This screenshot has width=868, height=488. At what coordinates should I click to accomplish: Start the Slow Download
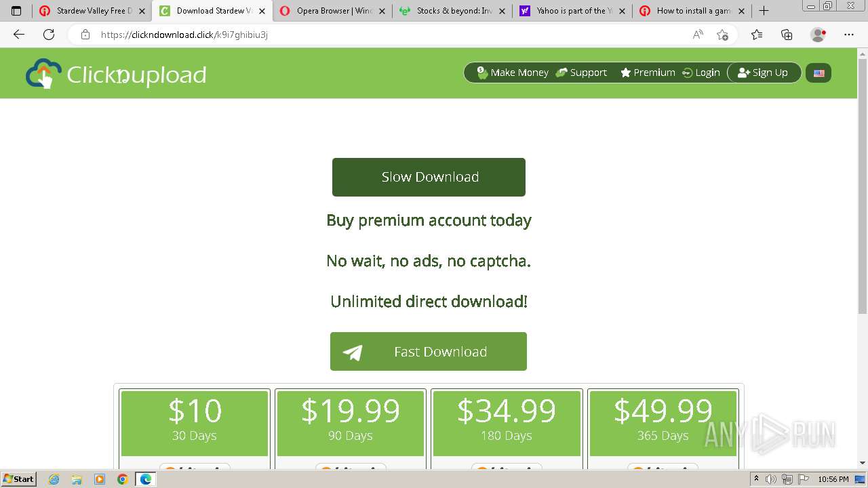coord(429,177)
